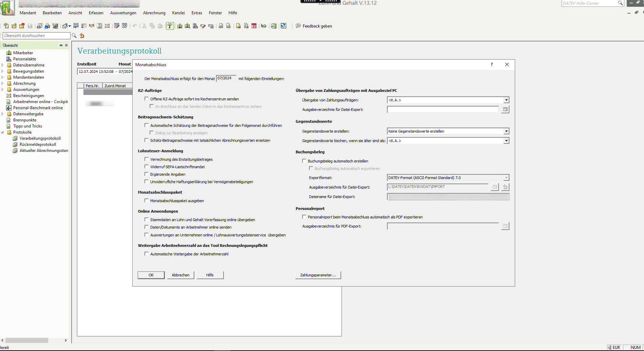Open Übergabe von Zahlungsaufträgen dropdown

506,100
